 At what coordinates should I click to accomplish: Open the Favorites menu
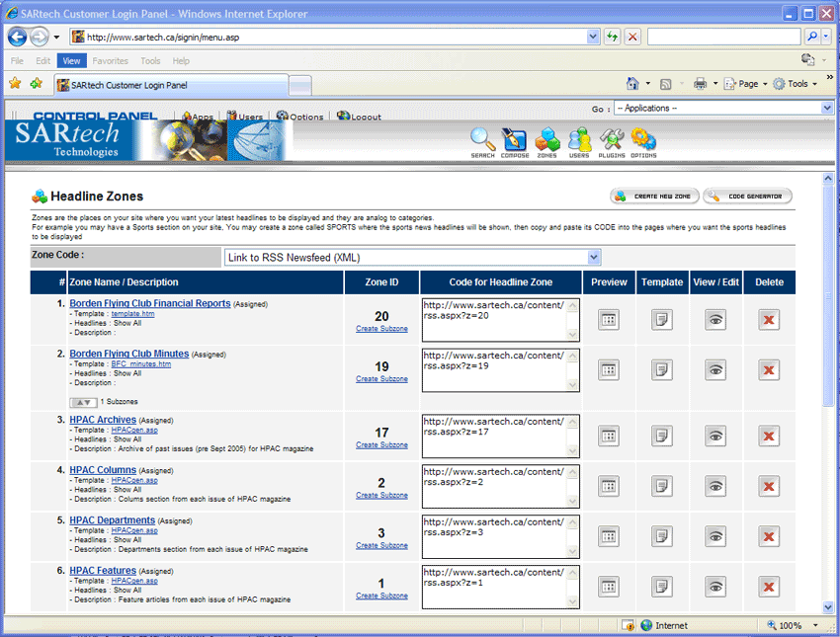click(110, 61)
